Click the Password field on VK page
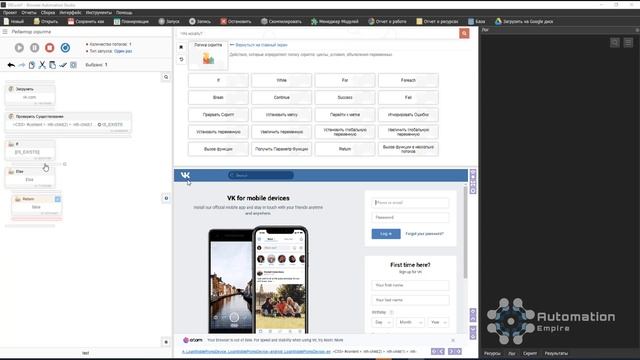Viewport: 640px width, 360px height. coord(410,218)
